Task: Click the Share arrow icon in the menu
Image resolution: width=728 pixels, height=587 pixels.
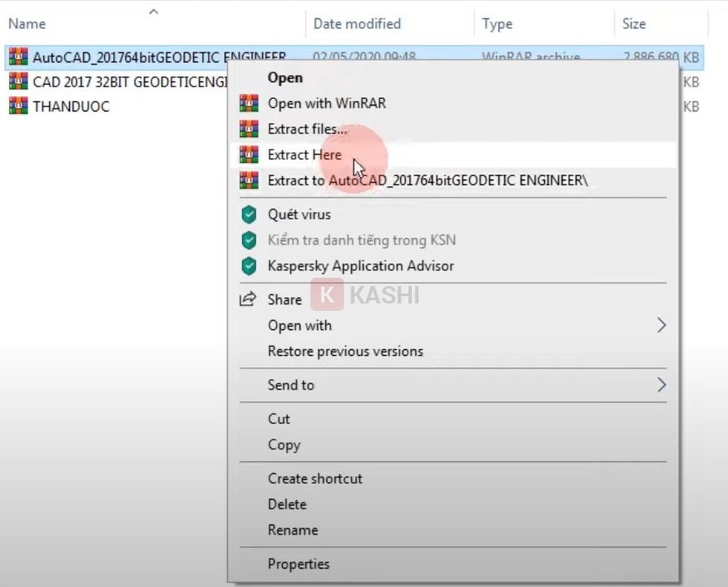Action: click(248, 299)
